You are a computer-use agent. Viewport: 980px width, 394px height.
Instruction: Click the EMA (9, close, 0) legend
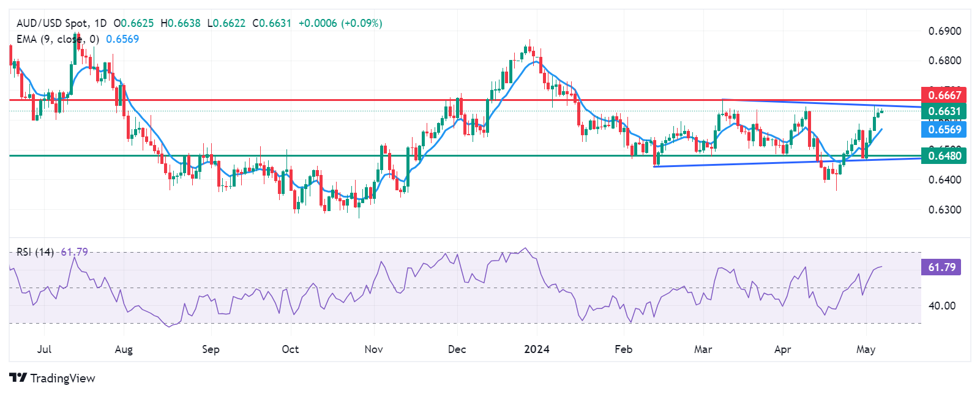tap(58, 39)
